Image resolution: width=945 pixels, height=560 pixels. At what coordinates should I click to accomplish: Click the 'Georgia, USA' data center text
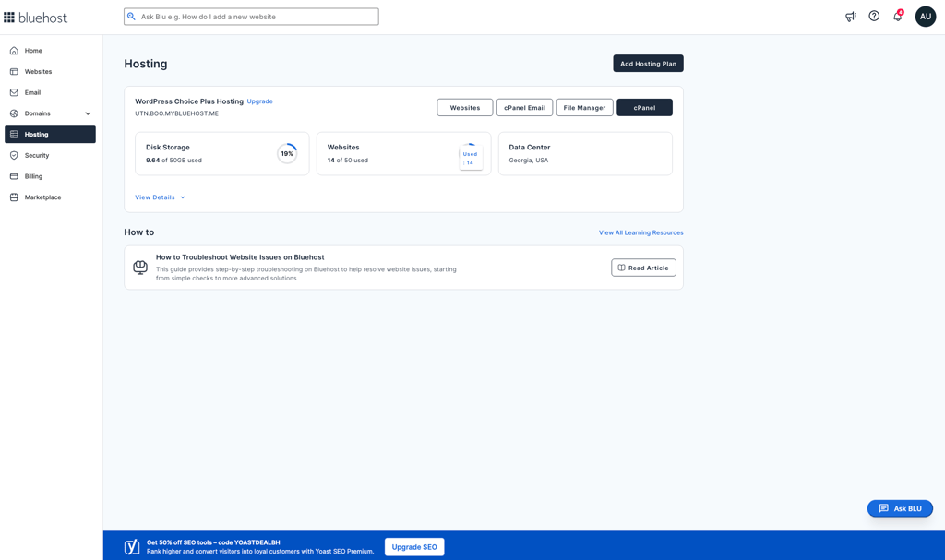point(529,161)
